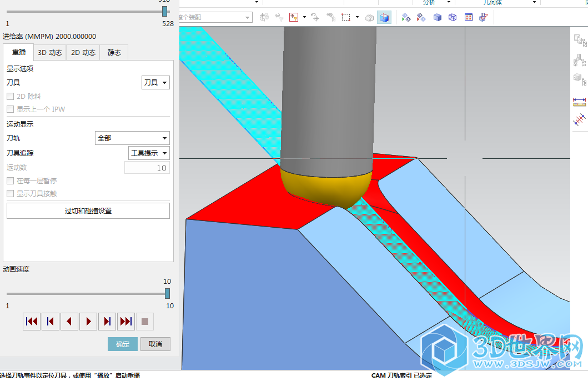Expand the 分析 group dropdown arrow
The height and width of the screenshot is (381, 588).
[x=449, y=2]
